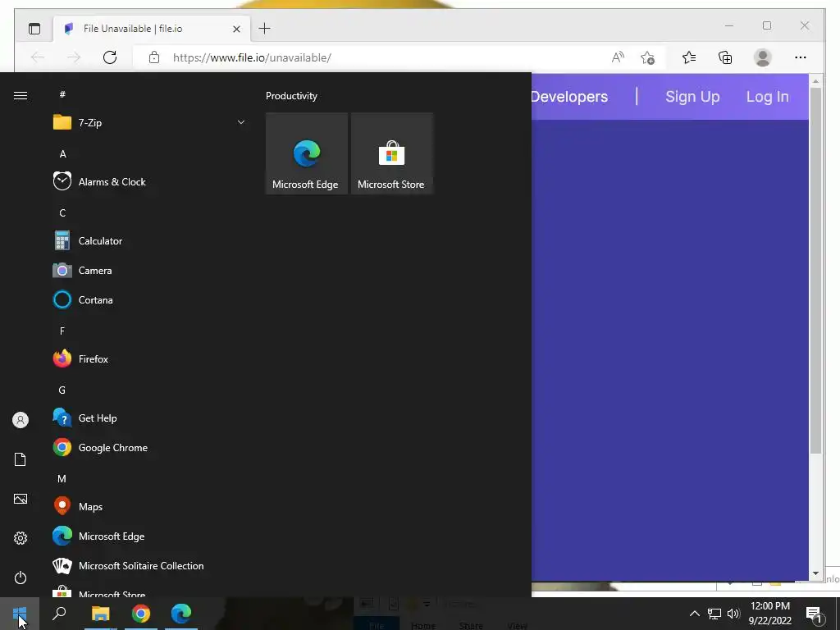Image resolution: width=840 pixels, height=630 pixels.
Task: Expand the 7-Zip folder chevron
Action: coord(241,123)
